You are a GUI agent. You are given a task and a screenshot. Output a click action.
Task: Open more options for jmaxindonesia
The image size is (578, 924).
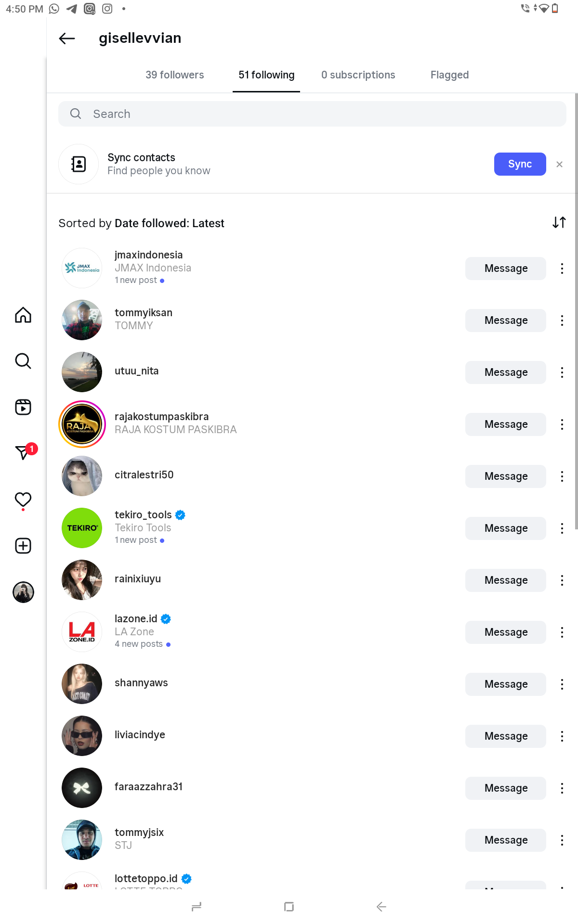pyautogui.click(x=562, y=269)
